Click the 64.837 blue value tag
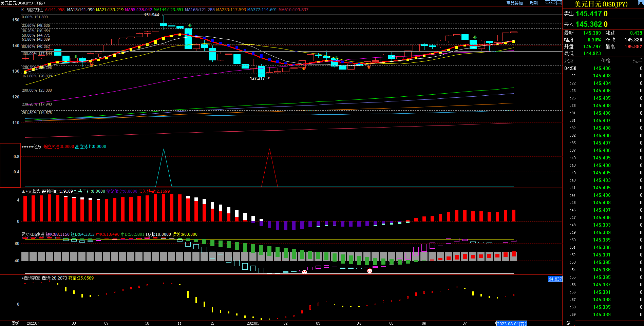Viewport: 644px width, 326px height. coord(555,279)
